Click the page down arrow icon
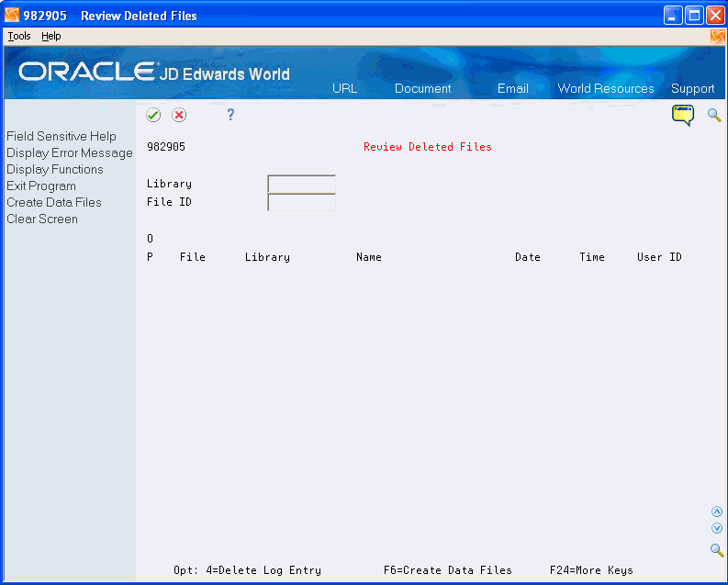 click(x=717, y=528)
